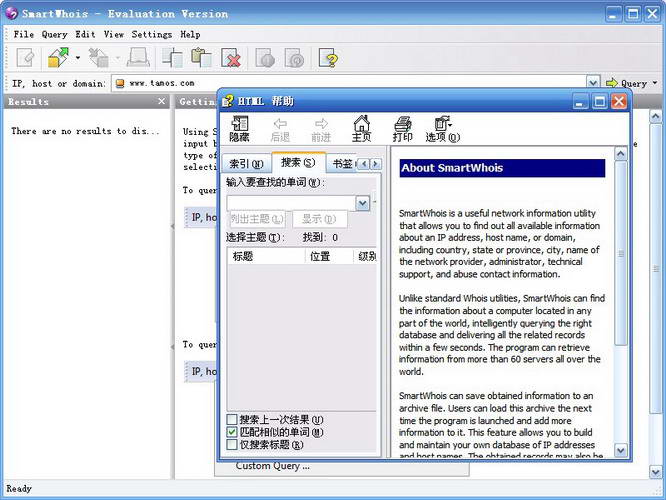Click the 隐藏 (Hide) icon in HTML Help
The height and width of the screenshot is (500, 666).
point(239,129)
